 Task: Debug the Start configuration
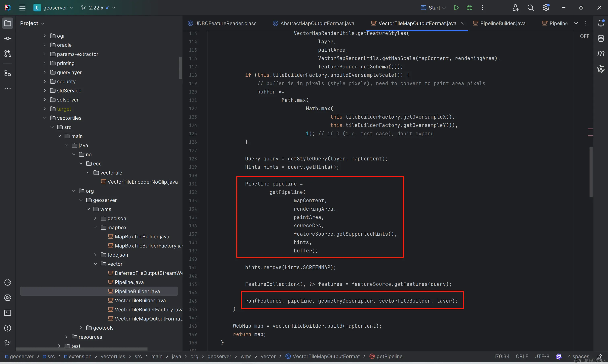[469, 8]
